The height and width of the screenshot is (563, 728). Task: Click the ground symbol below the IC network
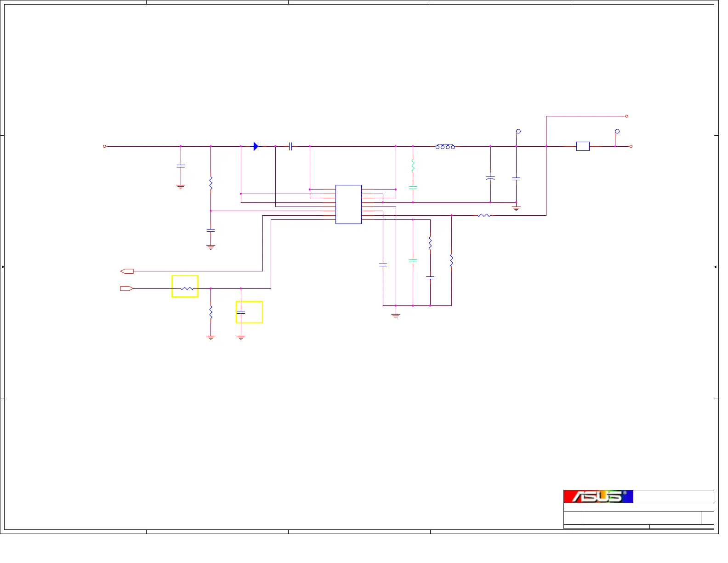(x=396, y=316)
